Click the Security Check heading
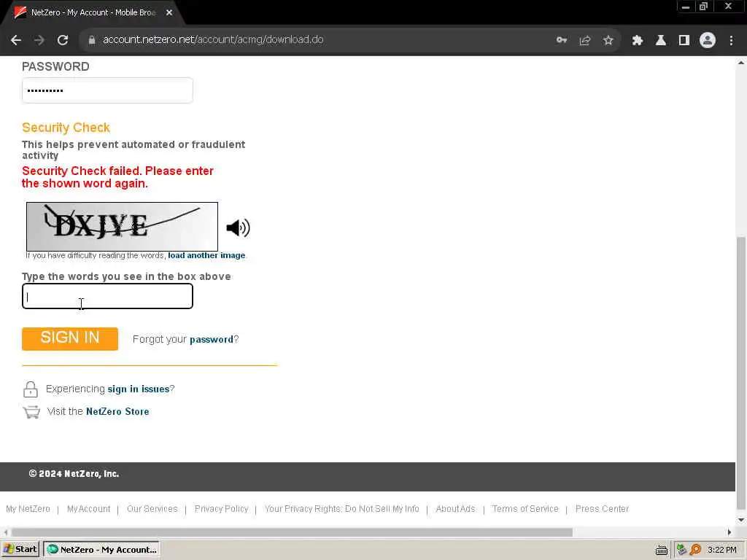747x560 pixels. [66, 128]
